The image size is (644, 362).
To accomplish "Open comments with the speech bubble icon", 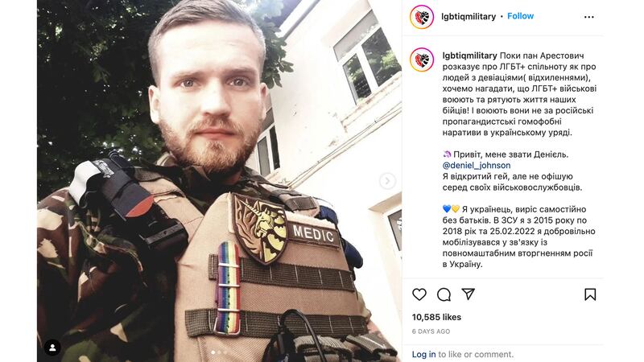I will point(444,294).
